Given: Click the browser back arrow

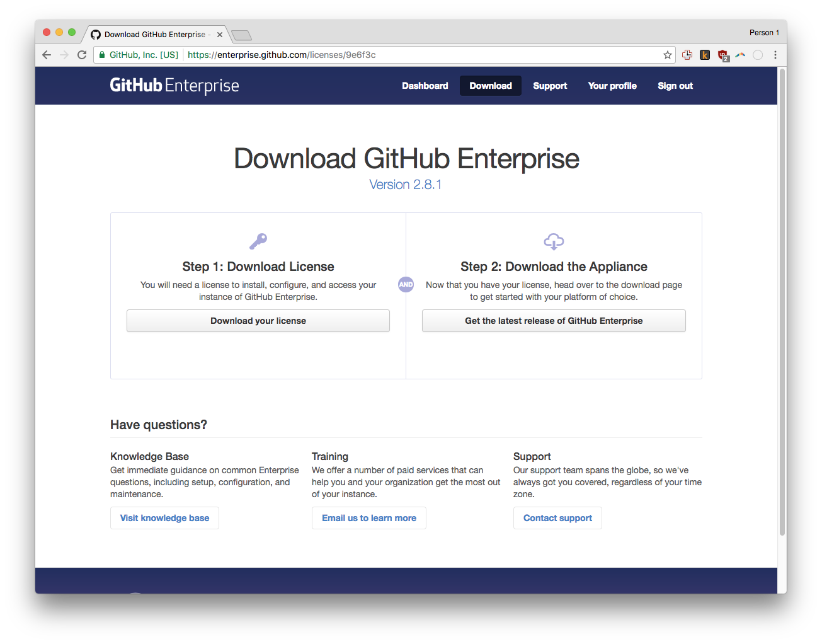Looking at the screenshot, I should click(x=47, y=55).
